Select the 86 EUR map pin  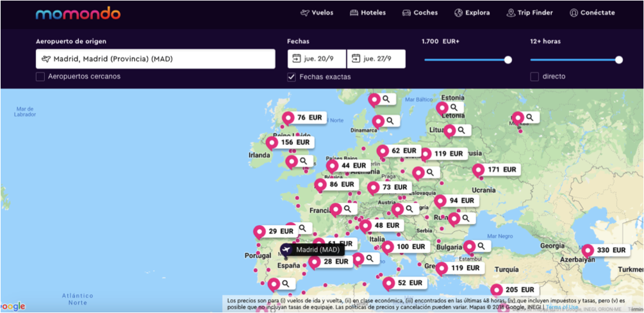click(x=337, y=185)
